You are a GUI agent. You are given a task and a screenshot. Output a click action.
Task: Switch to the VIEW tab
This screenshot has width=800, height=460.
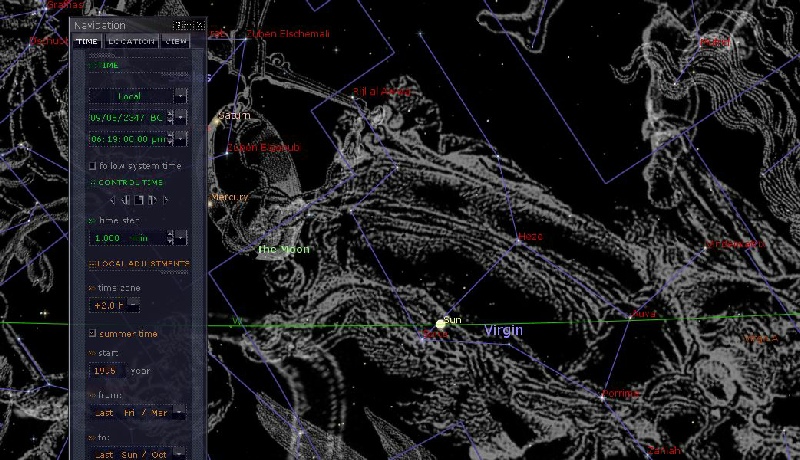point(176,41)
